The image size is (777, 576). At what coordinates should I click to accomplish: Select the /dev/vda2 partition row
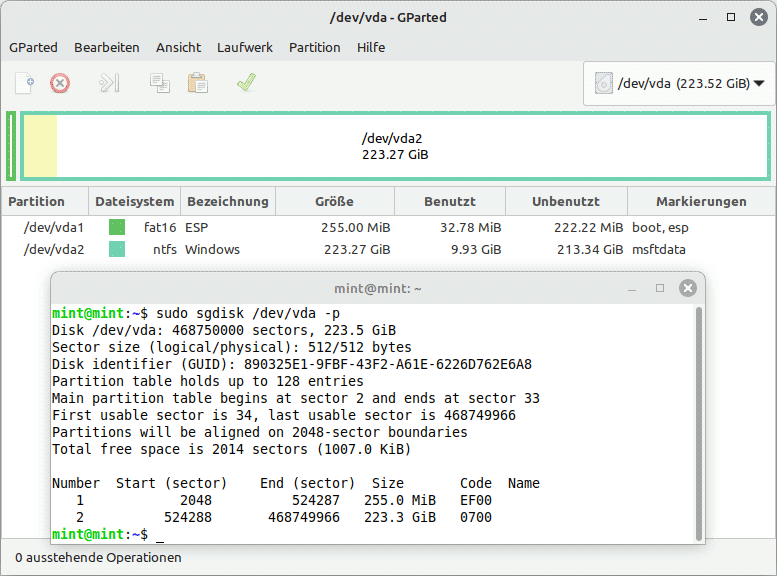pyautogui.click(x=388, y=249)
